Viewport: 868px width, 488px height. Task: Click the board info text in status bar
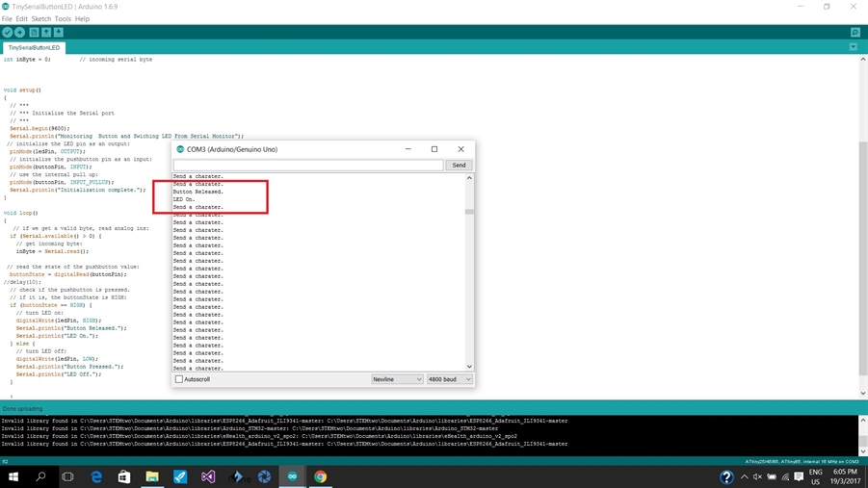802,461
